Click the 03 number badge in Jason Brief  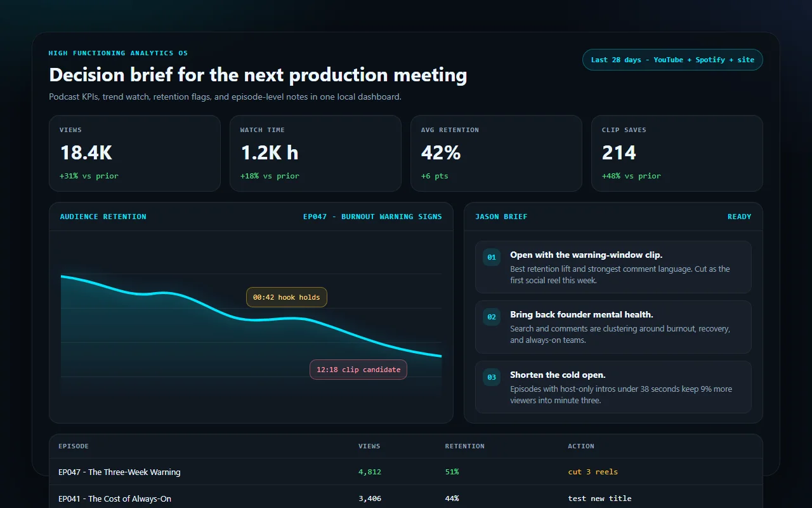point(492,377)
